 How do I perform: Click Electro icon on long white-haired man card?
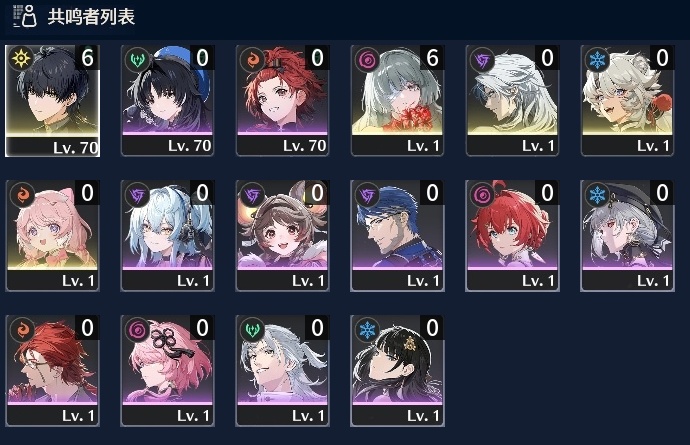(482, 60)
